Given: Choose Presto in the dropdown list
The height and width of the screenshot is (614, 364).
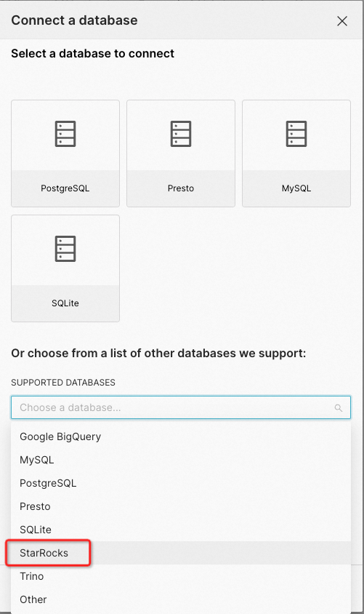Looking at the screenshot, I should pyautogui.click(x=181, y=506).
